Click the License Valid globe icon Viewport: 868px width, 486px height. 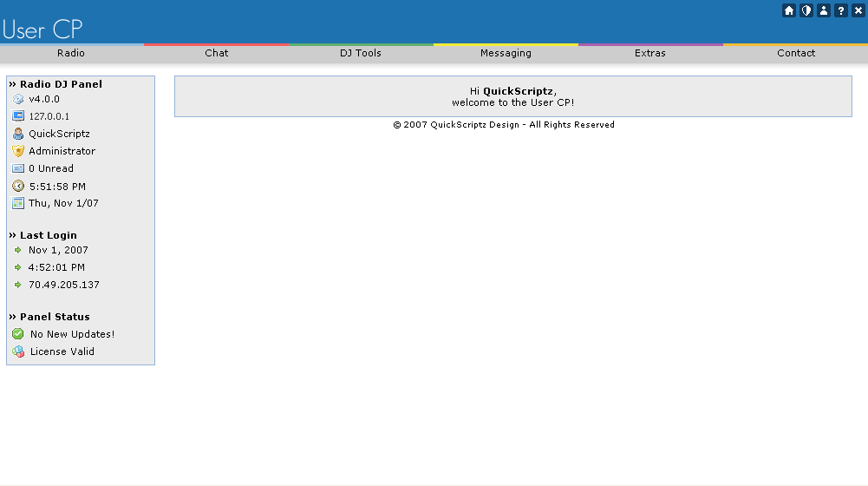pyautogui.click(x=18, y=351)
